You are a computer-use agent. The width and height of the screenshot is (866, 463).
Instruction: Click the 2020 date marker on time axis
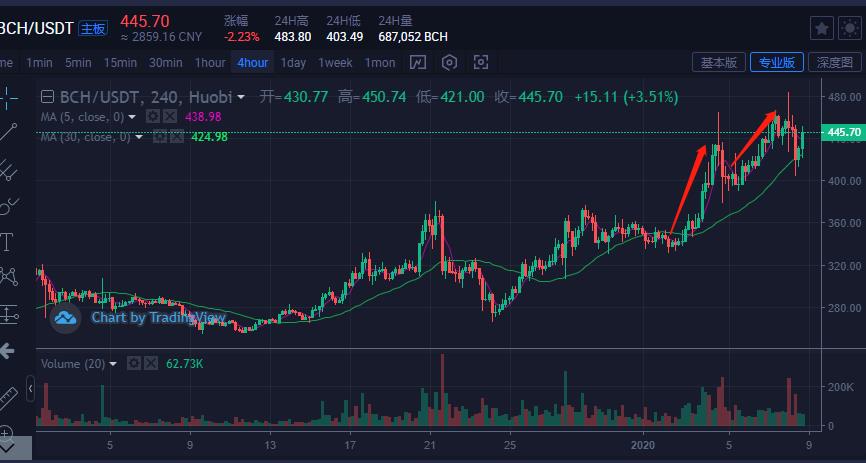(642, 445)
